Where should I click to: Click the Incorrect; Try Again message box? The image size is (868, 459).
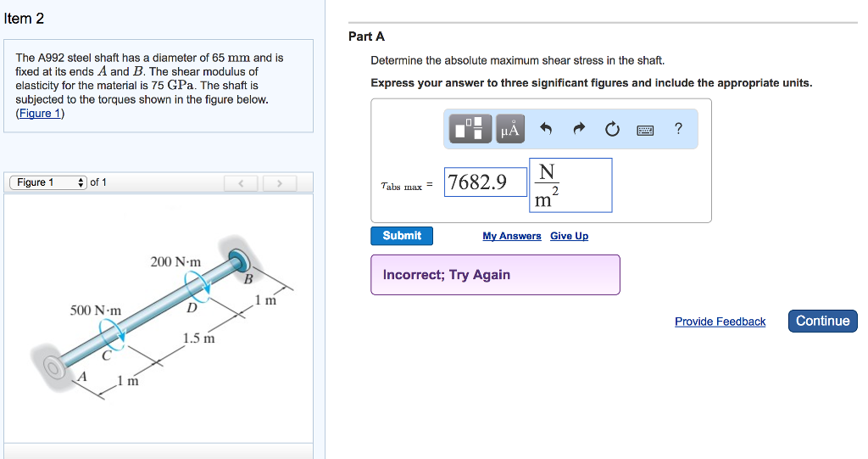[495, 275]
